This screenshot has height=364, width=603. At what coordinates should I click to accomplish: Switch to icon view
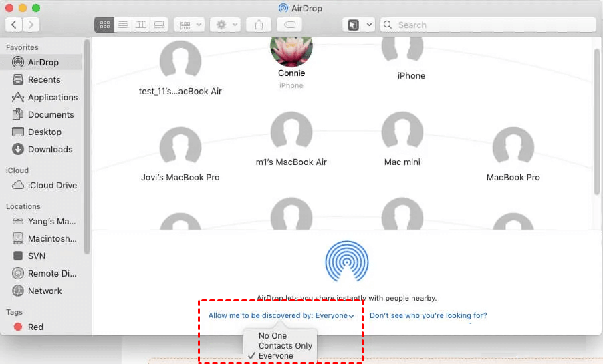(104, 25)
